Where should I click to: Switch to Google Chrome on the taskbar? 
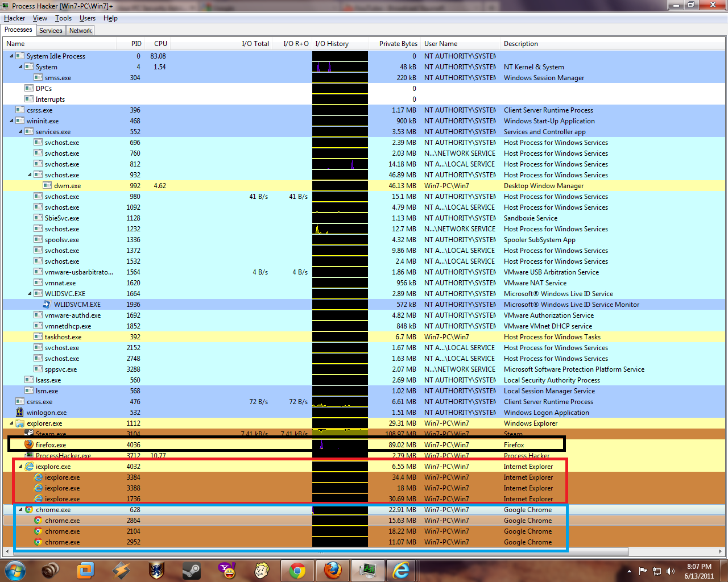pyautogui.click(x=297, y=570)
